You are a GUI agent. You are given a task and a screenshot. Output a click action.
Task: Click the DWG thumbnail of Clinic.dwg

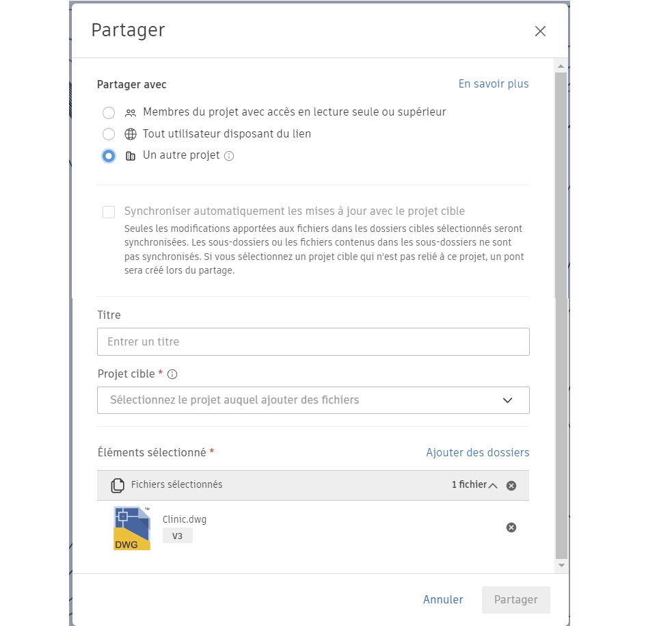coord(131,527)
